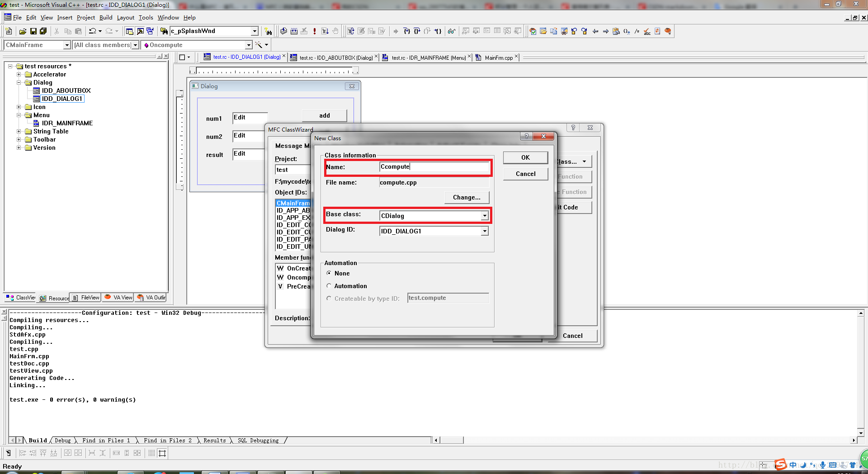Click output pane scroll up arrow
This screenshot has width=868, height=474.
861,313
